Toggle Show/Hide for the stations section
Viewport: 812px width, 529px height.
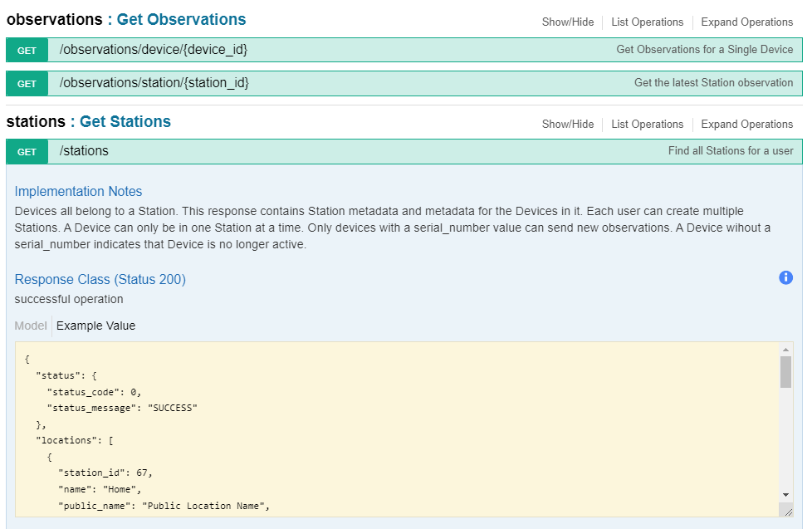point(568,124)
